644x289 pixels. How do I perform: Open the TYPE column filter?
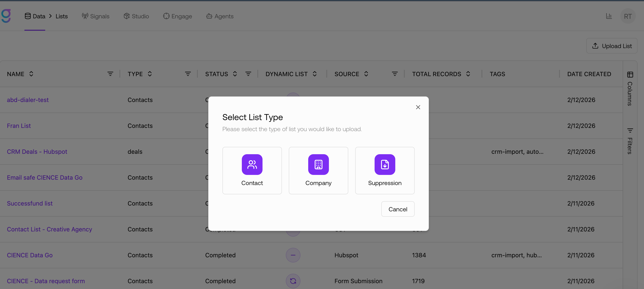click(x=188, y=74)
